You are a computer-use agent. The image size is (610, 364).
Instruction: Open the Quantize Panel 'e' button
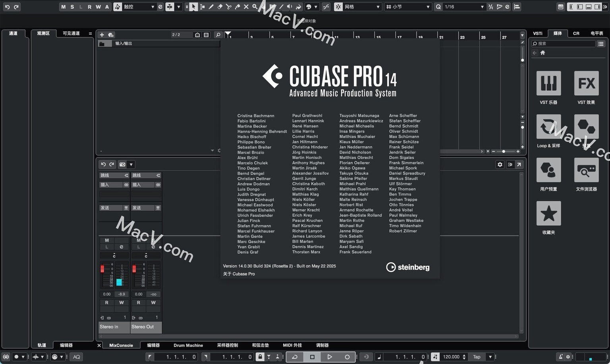point(508,7)
